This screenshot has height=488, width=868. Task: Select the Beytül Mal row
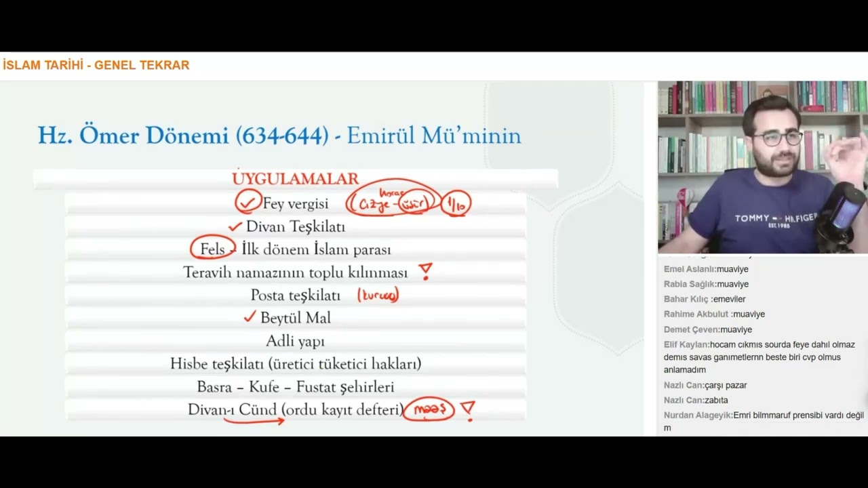pos(295,317)
